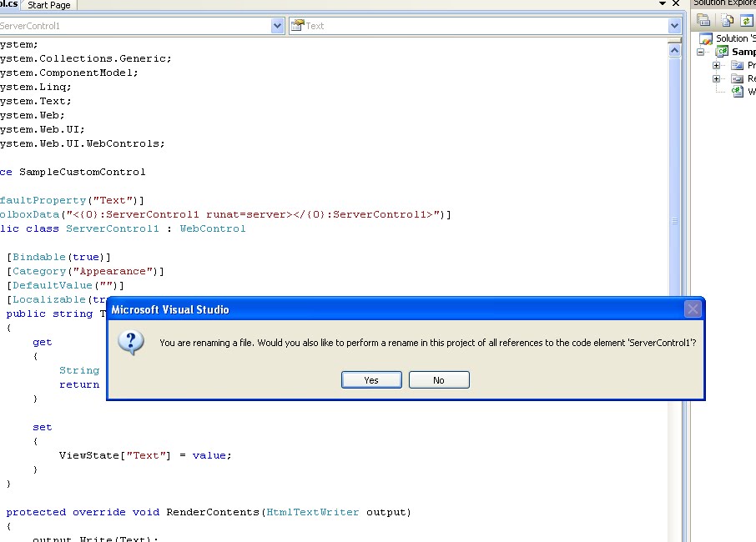Click Show All Files in Solution Explorer
The width and height of the screenshot is (756, 542).
click(x=725, y=20)
